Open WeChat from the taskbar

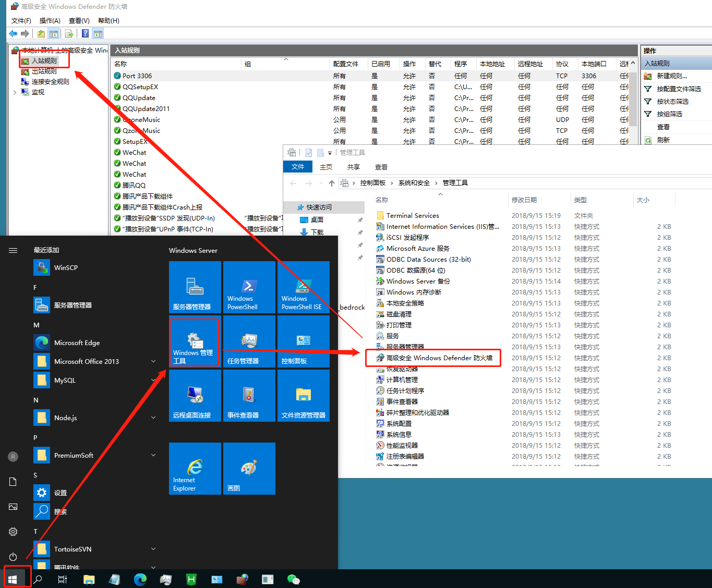coord(294,580)
